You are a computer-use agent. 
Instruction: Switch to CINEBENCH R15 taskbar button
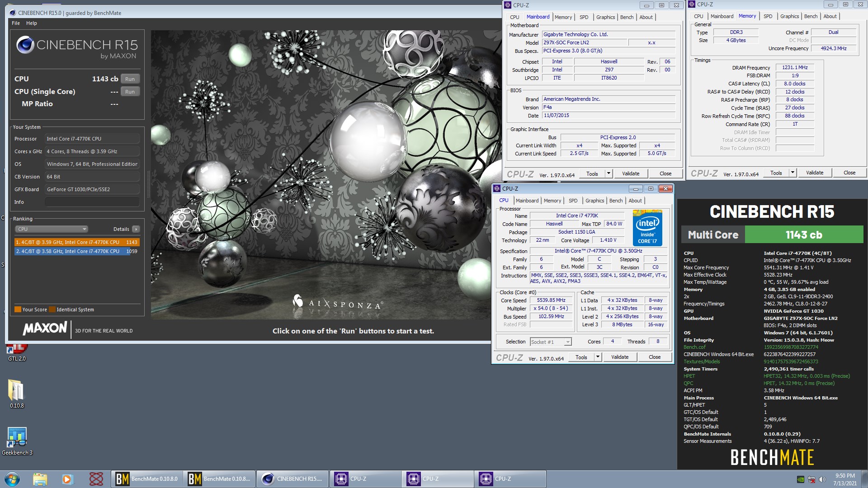coord(292,479)
